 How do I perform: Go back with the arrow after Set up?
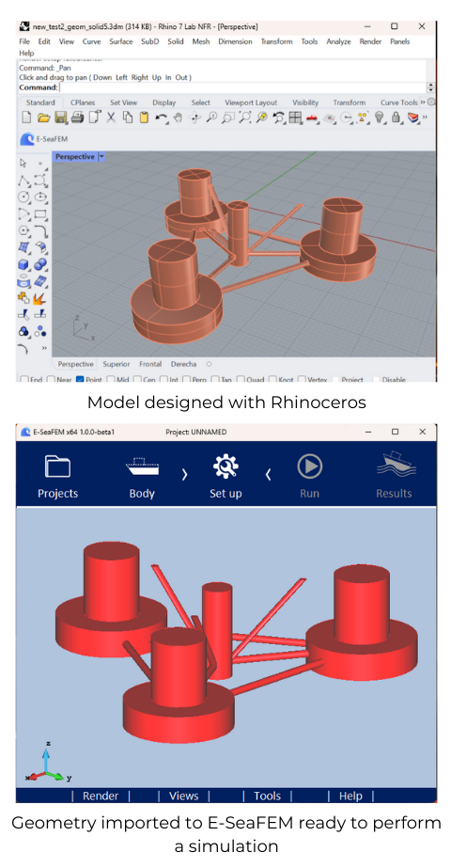click(269, 474)
